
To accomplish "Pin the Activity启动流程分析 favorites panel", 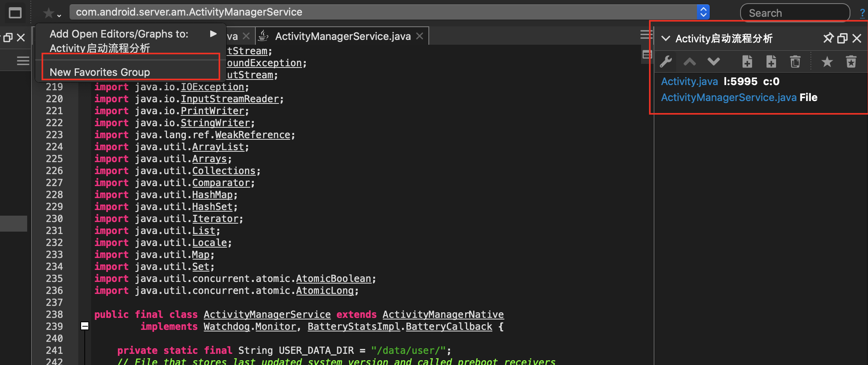I will [x=828, y=38].
